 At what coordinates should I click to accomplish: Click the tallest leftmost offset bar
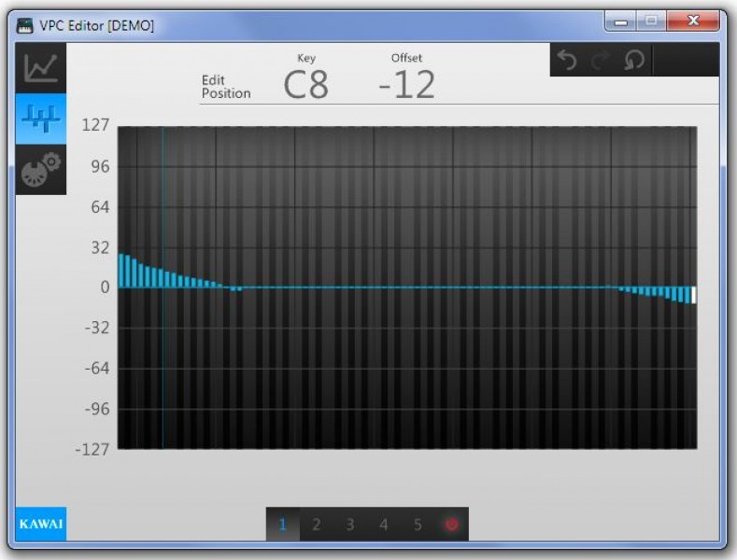[120, 271]
